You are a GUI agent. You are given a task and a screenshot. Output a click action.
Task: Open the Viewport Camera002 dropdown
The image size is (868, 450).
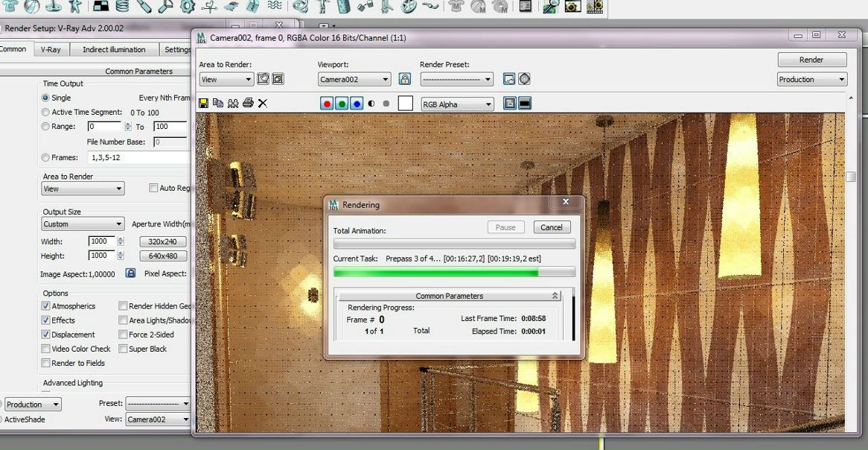pos(354,80)
